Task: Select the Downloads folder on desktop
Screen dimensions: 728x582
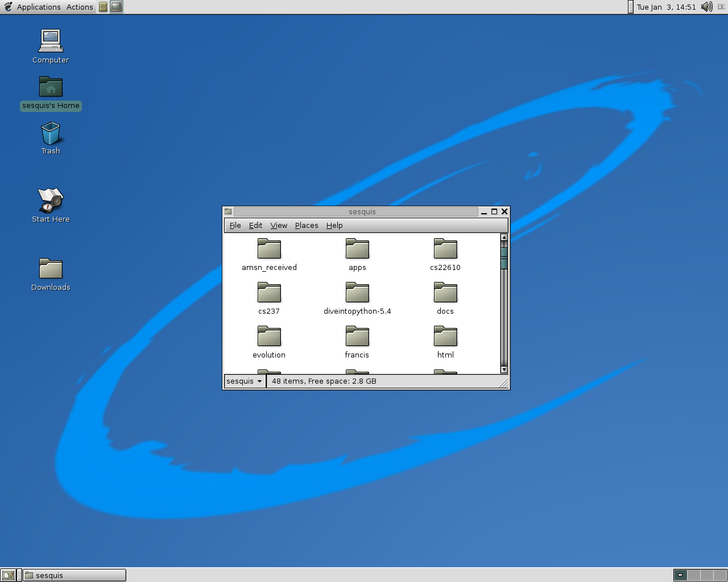Action: [x=51, y=269]
